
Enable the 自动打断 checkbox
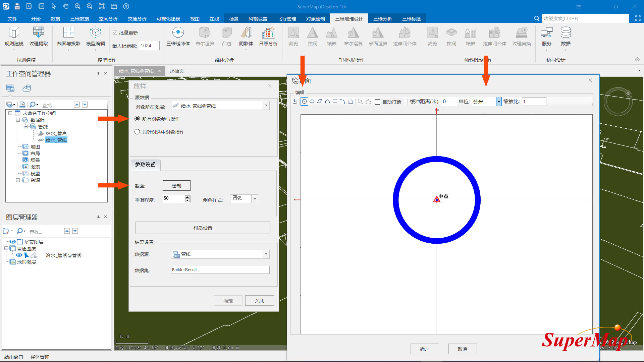coord(377,102)
